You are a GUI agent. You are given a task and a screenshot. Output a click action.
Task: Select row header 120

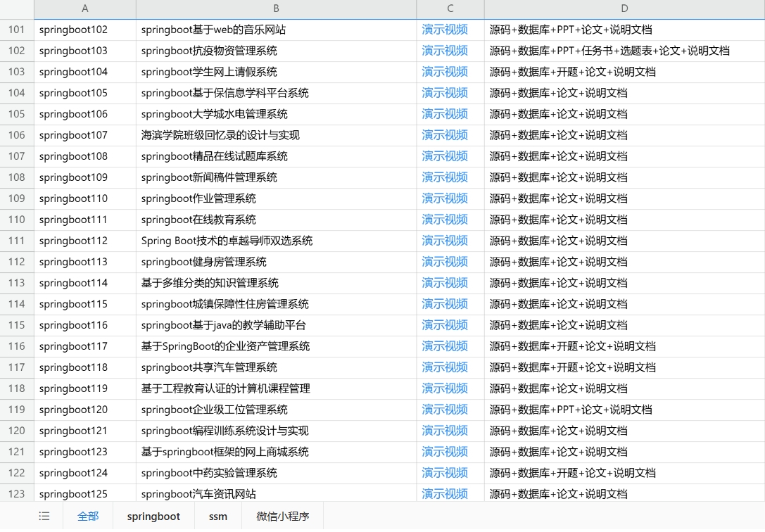17,431
